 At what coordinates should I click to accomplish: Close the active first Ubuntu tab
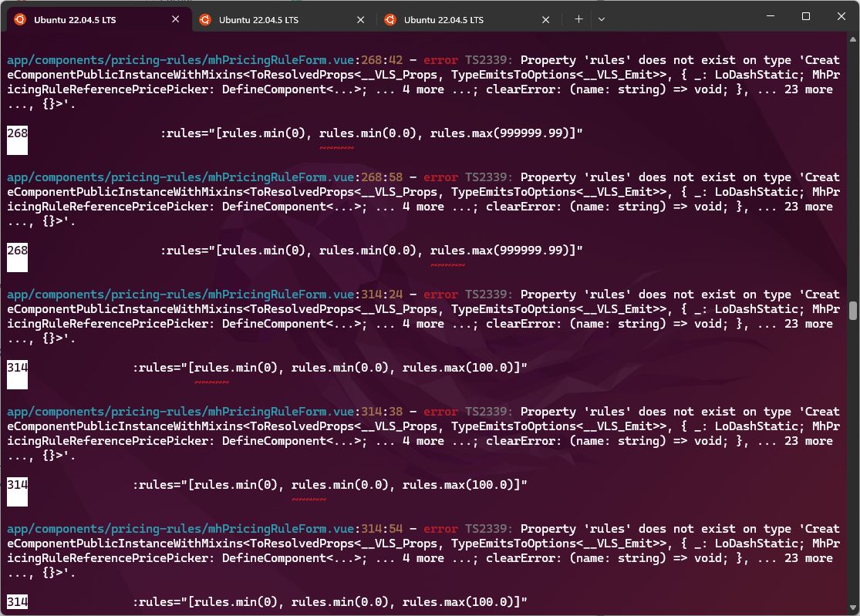coord(176,19)
